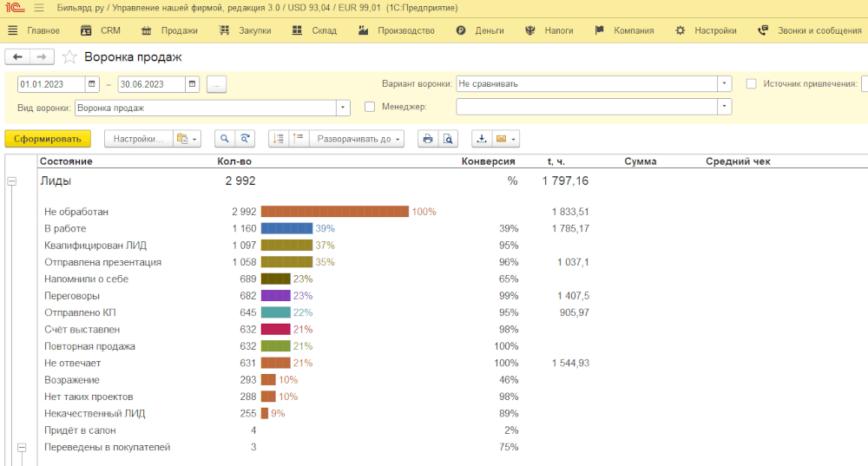
Task: Open the Вариант воронки dropdown
Action: pyautogui.click(x=724, y=84)
